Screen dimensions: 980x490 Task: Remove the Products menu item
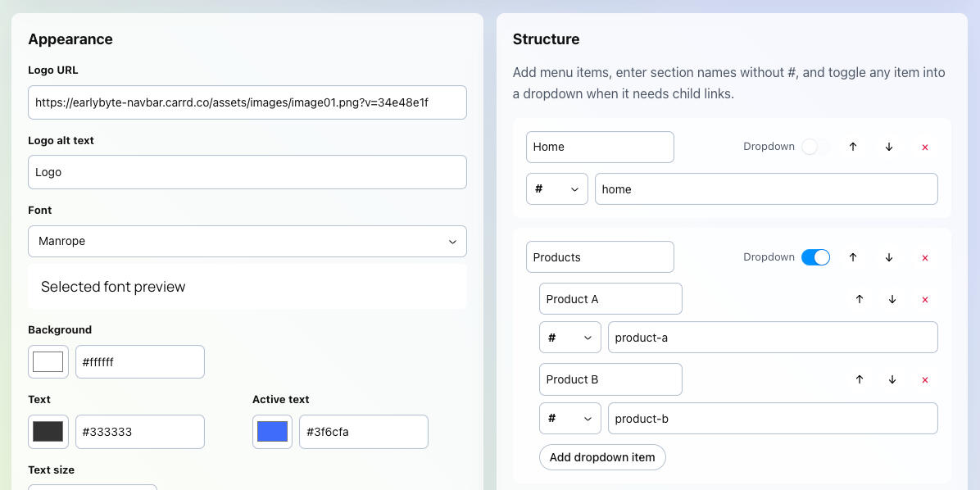click(x=925, y=257)
